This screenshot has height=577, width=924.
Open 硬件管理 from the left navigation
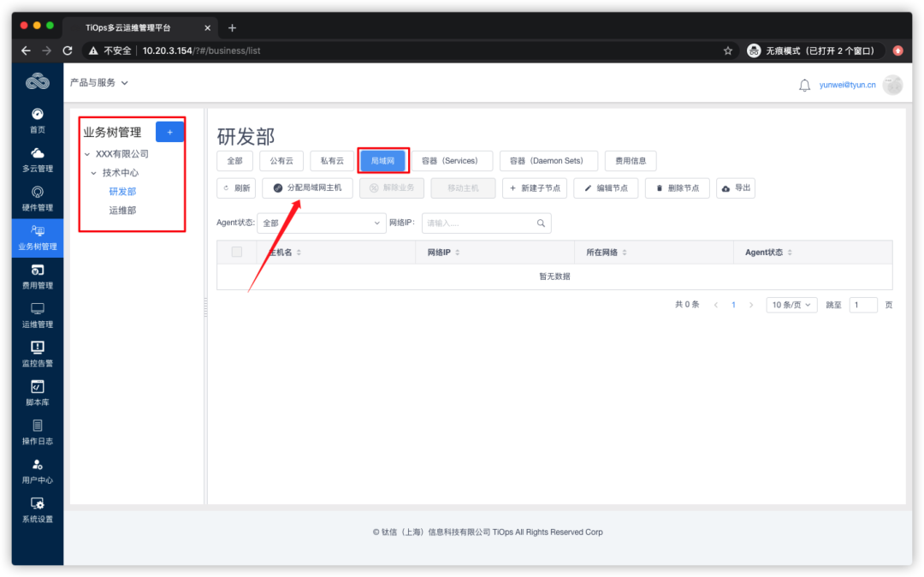tap(37, 196)
